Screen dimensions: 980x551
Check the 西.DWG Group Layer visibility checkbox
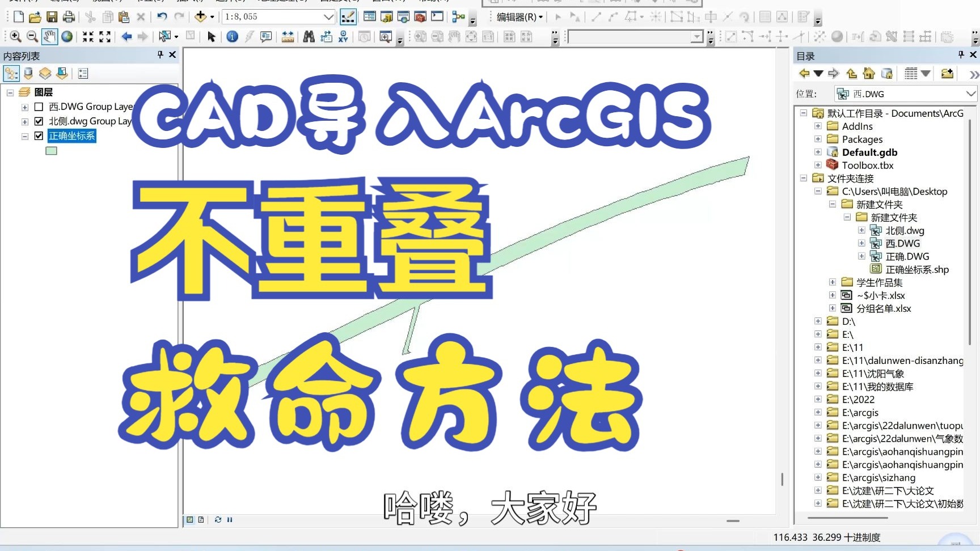coord(38,106)
